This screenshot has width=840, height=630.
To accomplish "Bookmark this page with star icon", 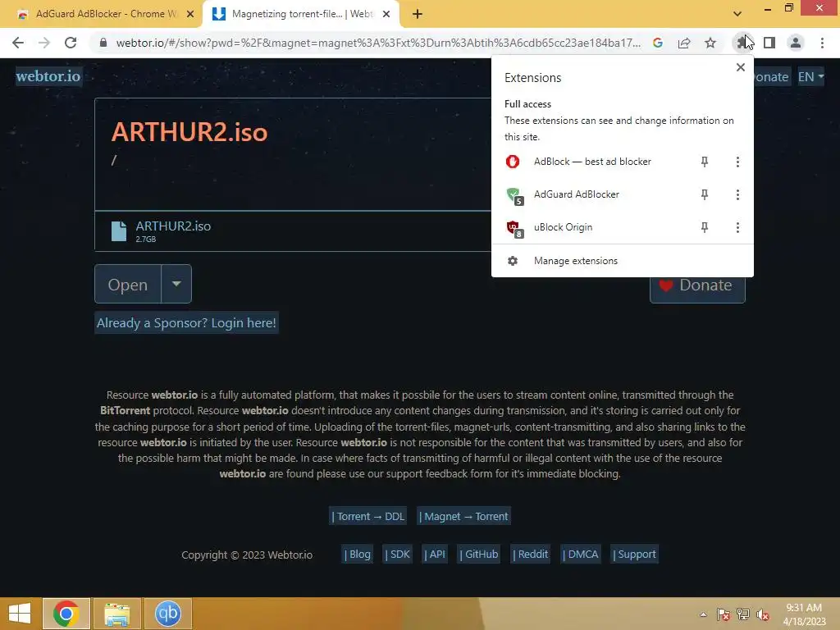I will [710, 43].
